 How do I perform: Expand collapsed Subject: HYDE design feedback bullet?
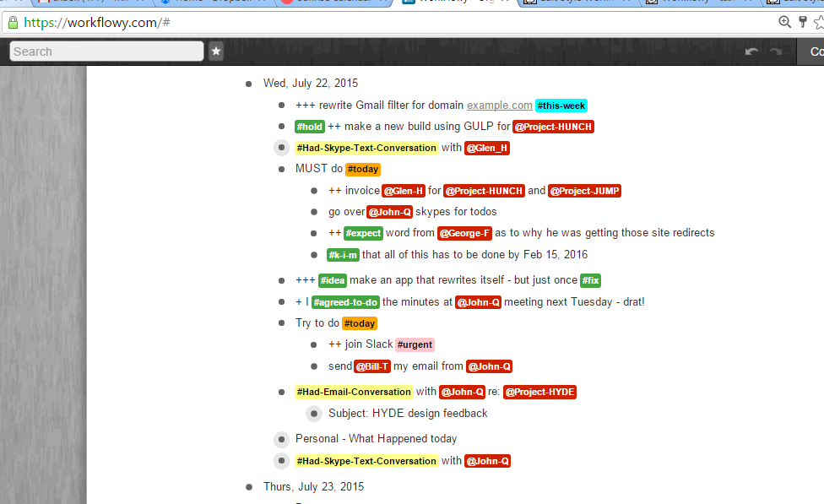314,414
